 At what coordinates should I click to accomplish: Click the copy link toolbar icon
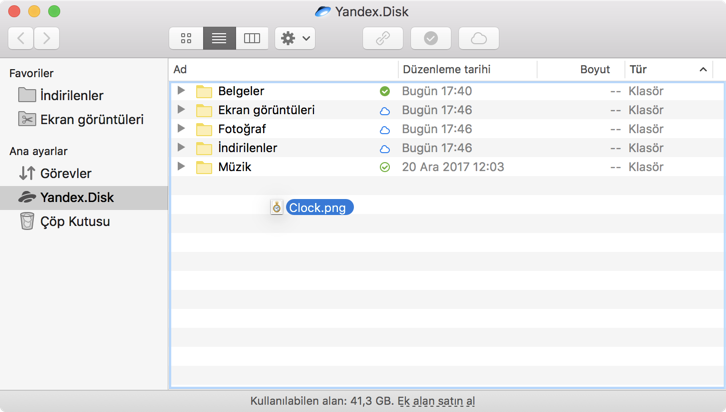tap(382, 38)
